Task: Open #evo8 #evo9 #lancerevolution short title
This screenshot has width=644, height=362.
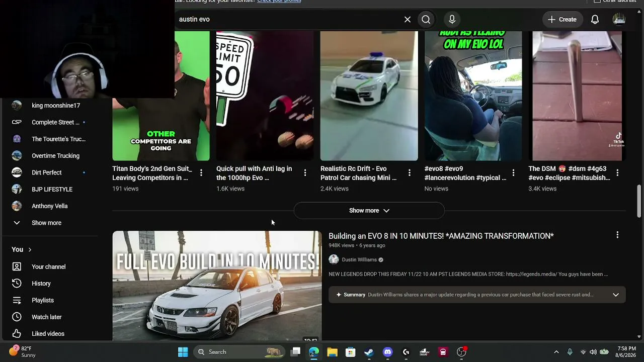Action: click(465, 173)
